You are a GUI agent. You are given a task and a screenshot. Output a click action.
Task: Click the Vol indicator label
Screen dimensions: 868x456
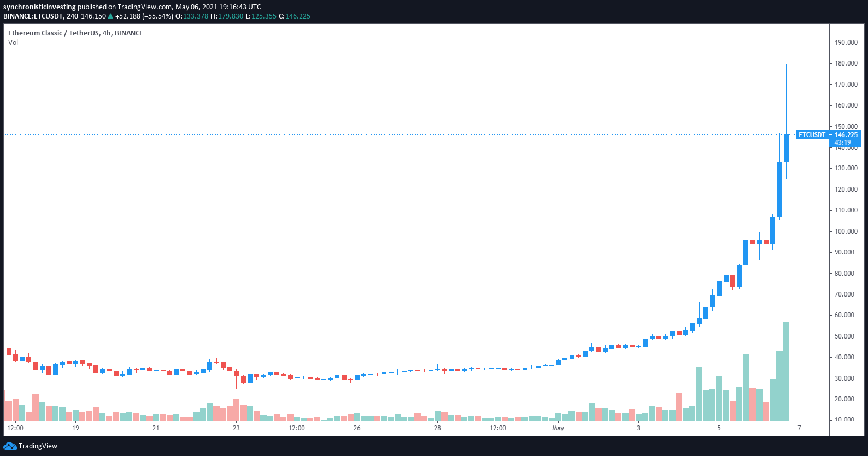pyautogui.click(x=13, y=43)
